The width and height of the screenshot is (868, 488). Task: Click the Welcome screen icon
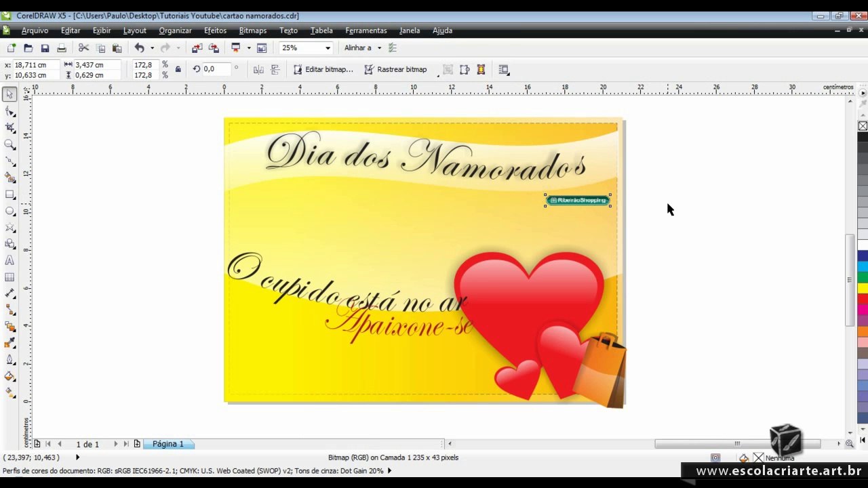click(262, 48)
